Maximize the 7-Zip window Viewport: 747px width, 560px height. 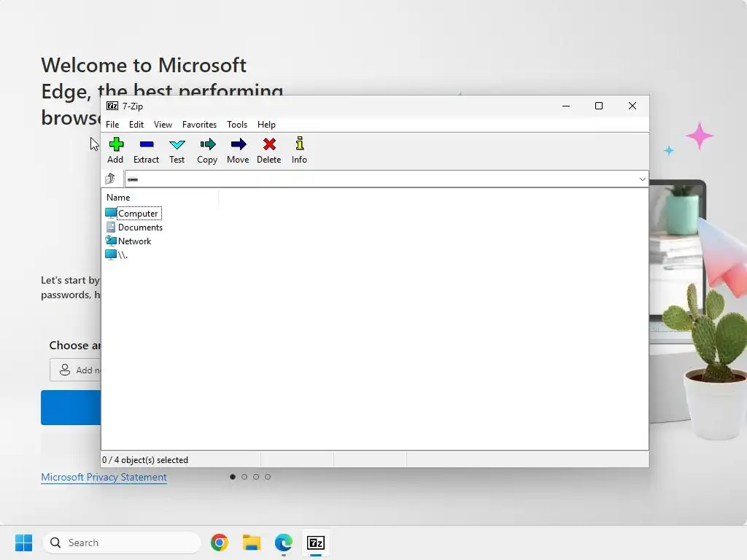[599, 106]
